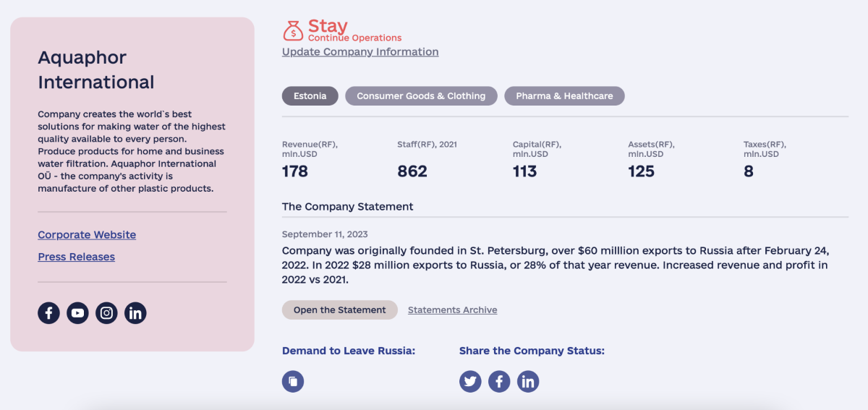Select the Estonia country tag
This screenshot has width=868, height=410.
click(x=310, y=96)
